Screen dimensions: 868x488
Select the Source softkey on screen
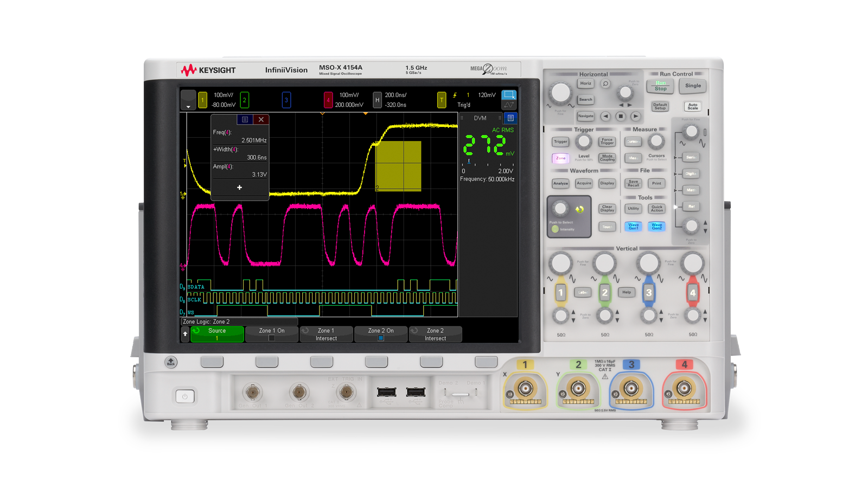[217, 334]
